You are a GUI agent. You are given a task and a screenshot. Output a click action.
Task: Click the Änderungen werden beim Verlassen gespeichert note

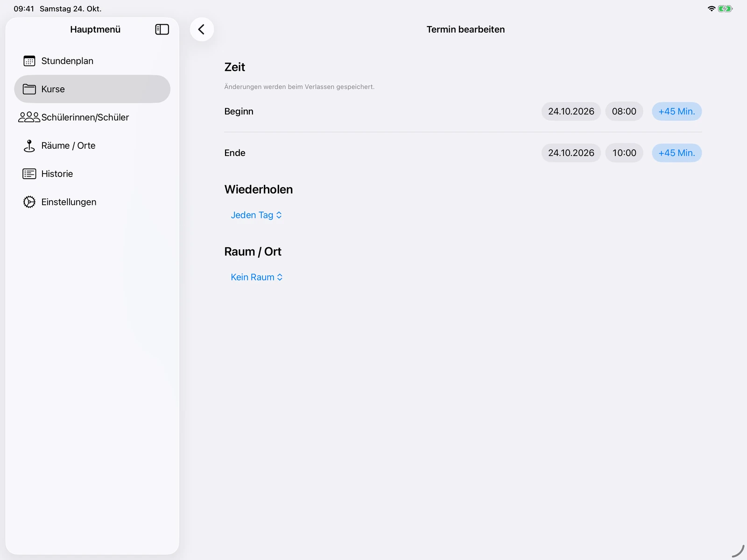[299, 87]
